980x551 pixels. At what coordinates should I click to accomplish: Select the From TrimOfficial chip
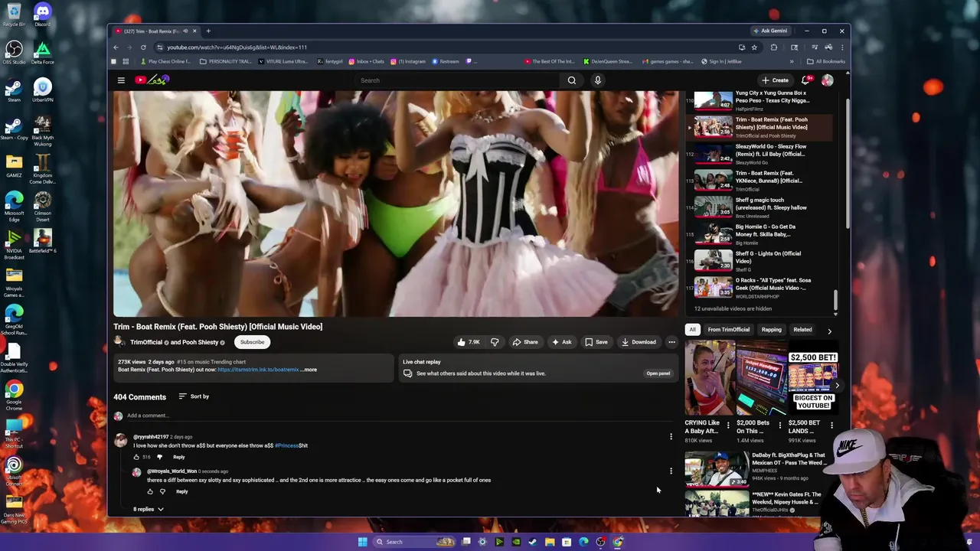point(728,330)
